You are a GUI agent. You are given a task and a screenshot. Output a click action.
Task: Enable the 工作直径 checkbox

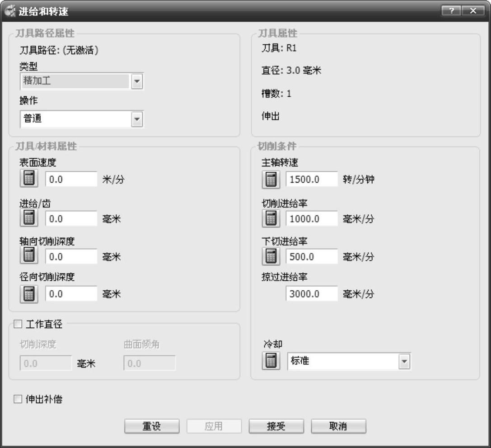pyautogui.click(x=18, y=324)
